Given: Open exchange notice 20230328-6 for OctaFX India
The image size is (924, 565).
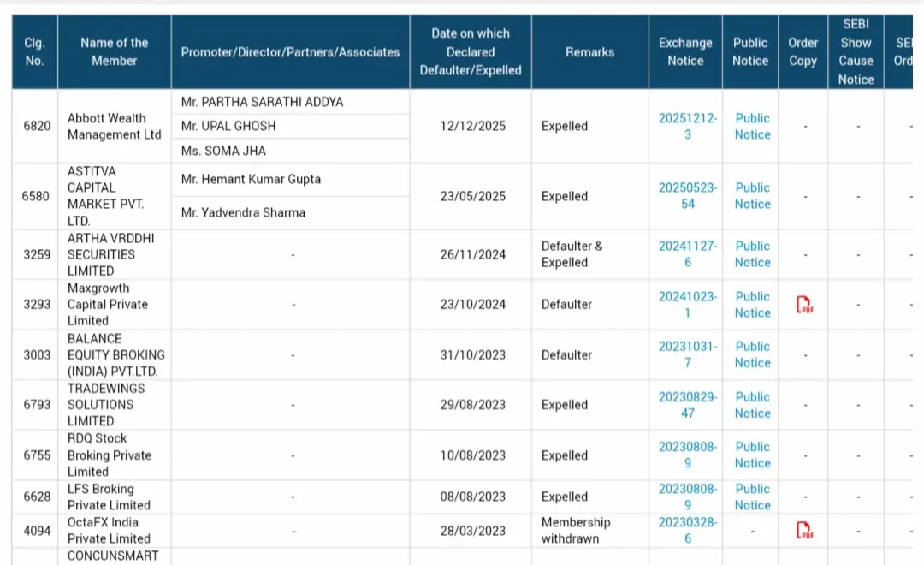Looking at the screenshot, I should pyautogui.click(x=685, y=530).
